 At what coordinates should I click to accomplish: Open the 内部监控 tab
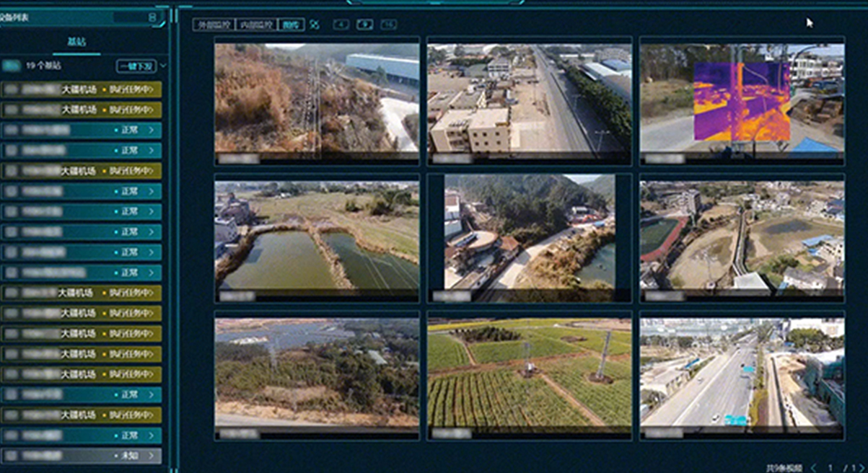[x=256, y=25]
